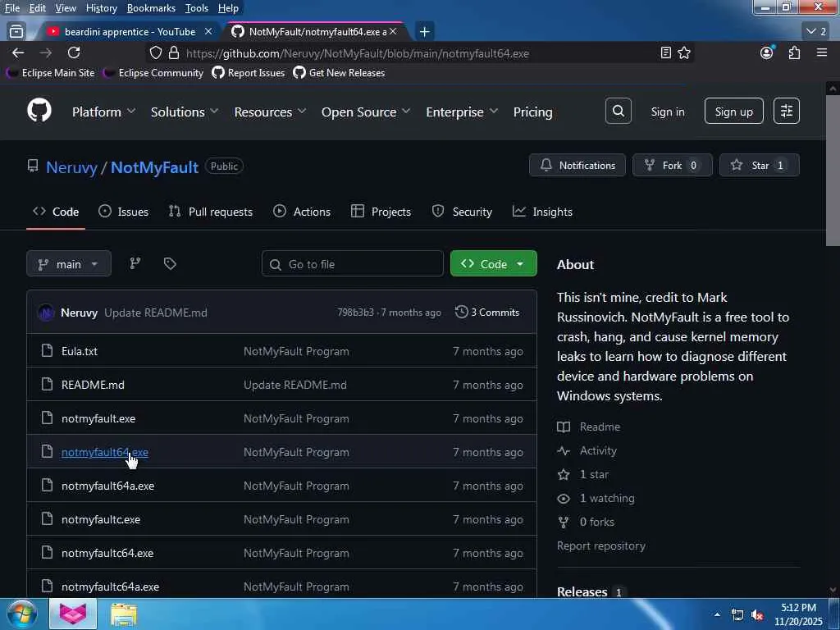Open the Windows Start orb
The image size is (840, 630).
click(x=22, y=614)
